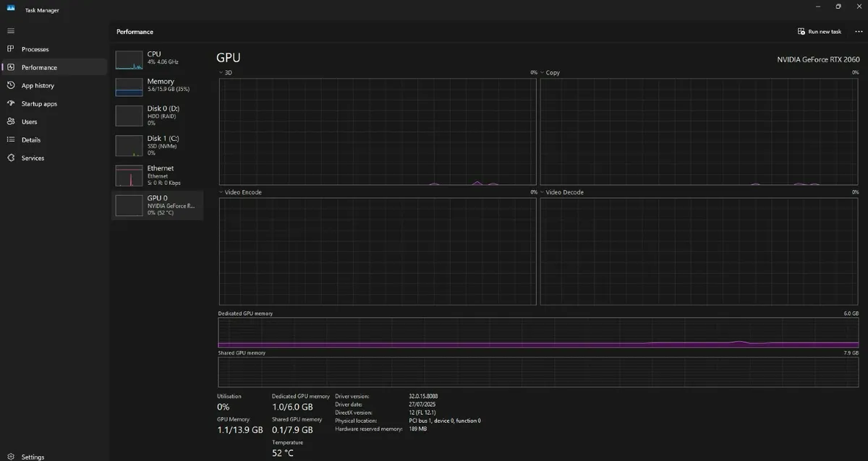Click the Processes sidebar icon
Image resolution: width=868 pixels, height=461 pixels.
11,49
